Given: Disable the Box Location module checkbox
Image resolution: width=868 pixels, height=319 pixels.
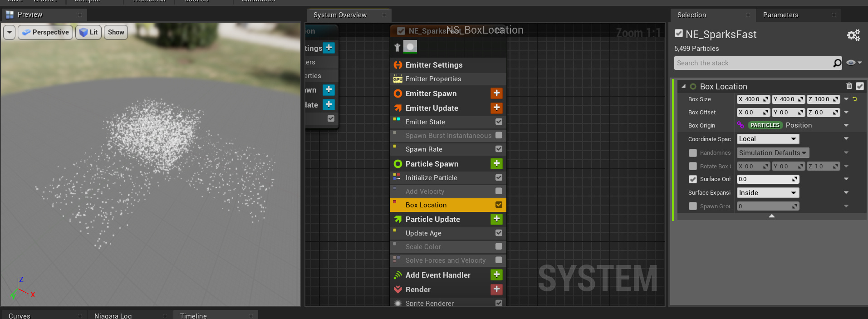Looking at the screenshot, I should 499,205.
